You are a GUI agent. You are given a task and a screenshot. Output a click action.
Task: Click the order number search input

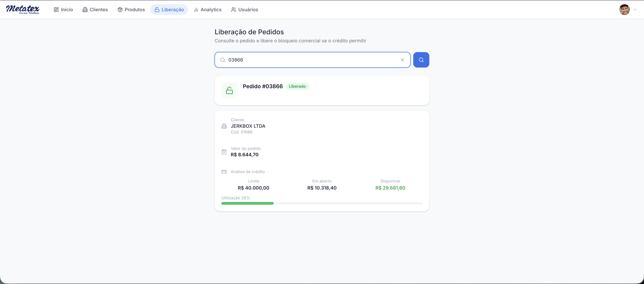click(x=312, y=60)
